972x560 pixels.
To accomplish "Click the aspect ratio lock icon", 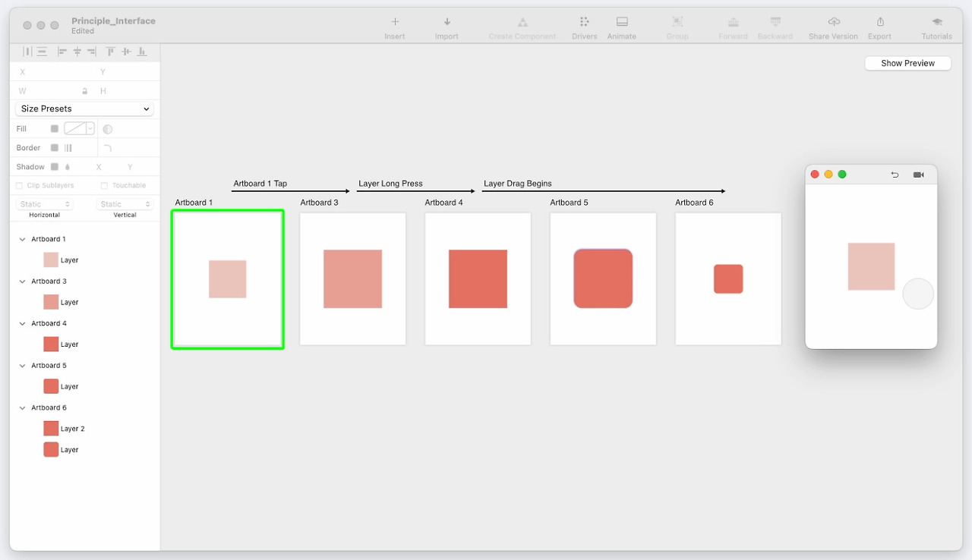I will point(84,91).
